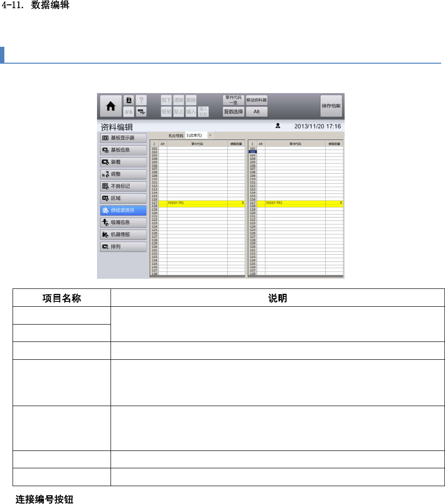Image resolution: width=445 pixels, height=504 pixels.
Task: Open the 基板信息 side menu item
Action: coord(123,150)
